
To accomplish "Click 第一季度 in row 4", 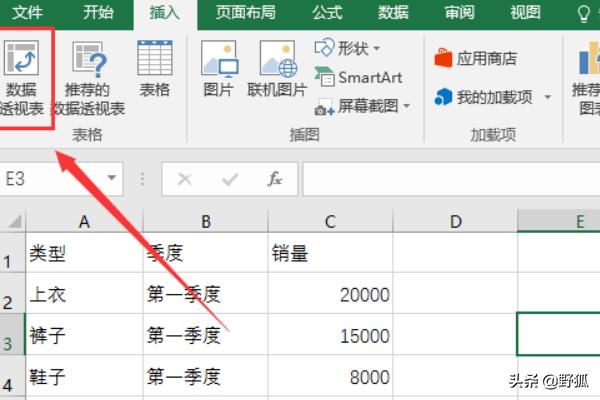I will (x=206, y=376).
